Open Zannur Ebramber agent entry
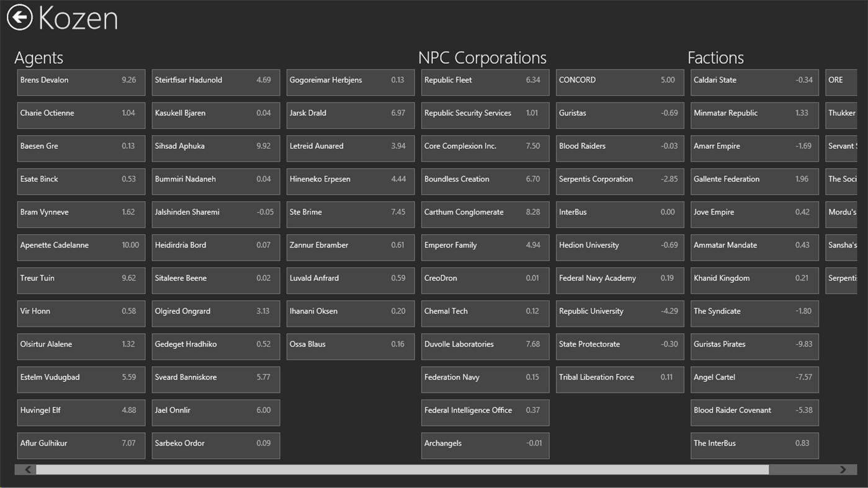This screenshot has height=488, width=868. point(351,247)
